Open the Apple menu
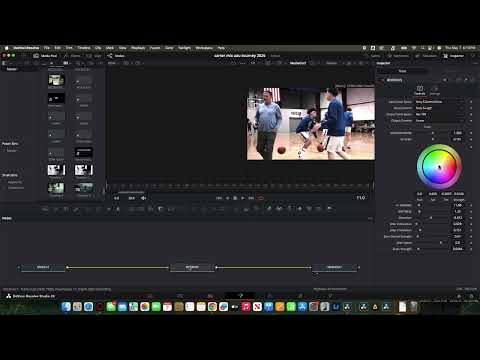 (6, 48)
